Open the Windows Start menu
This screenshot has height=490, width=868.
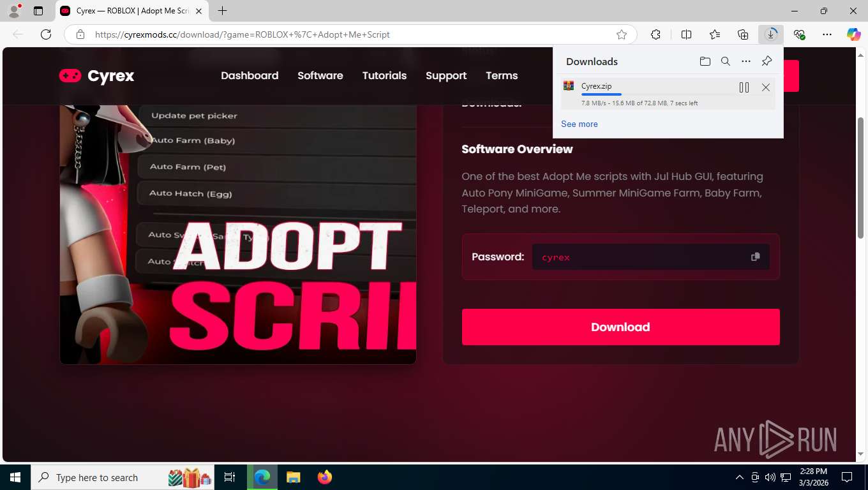pos(15,477)
